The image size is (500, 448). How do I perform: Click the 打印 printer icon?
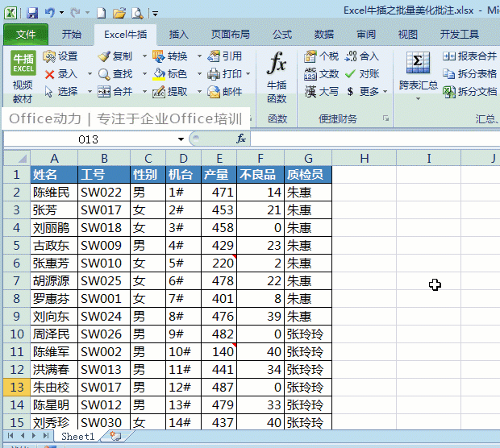pyautogui.click(x=214, y=74)
